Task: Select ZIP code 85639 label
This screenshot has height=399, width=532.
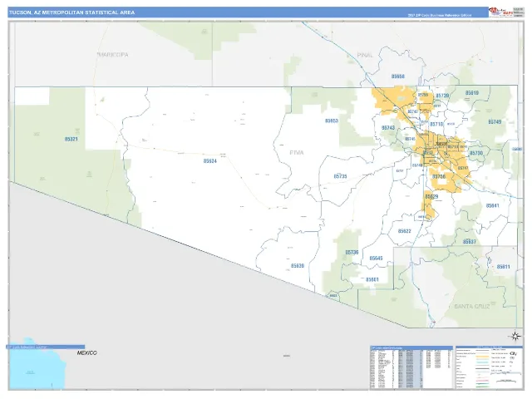Action: 298,266
